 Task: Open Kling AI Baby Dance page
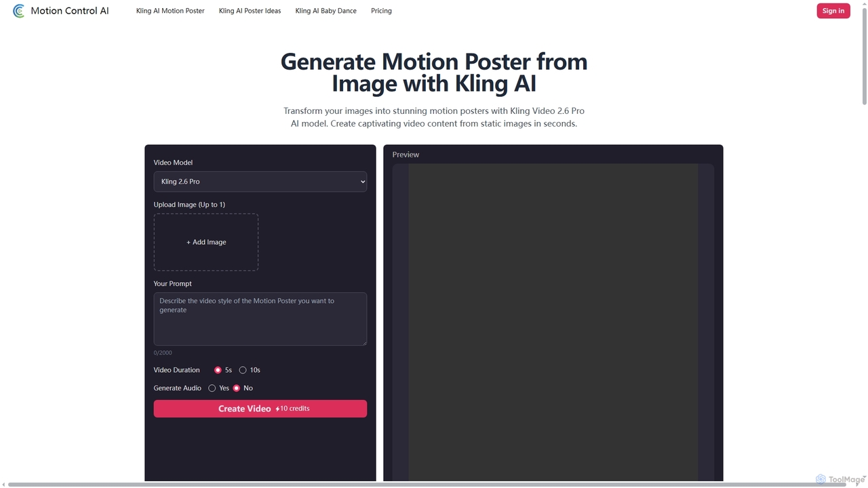click(x=325, y=11)
